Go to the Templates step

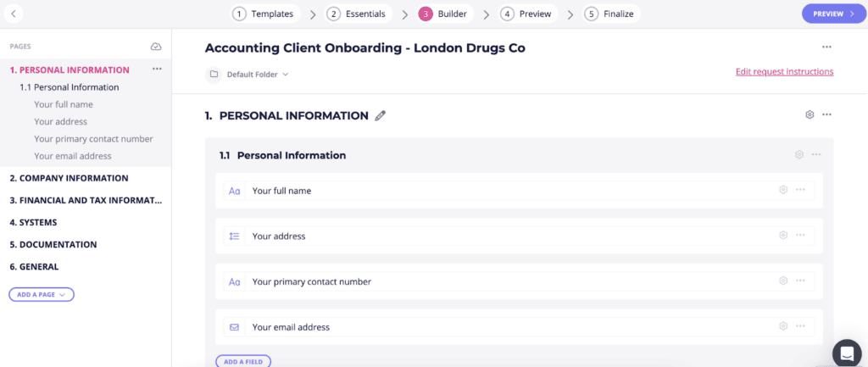(x=265, y=14)
